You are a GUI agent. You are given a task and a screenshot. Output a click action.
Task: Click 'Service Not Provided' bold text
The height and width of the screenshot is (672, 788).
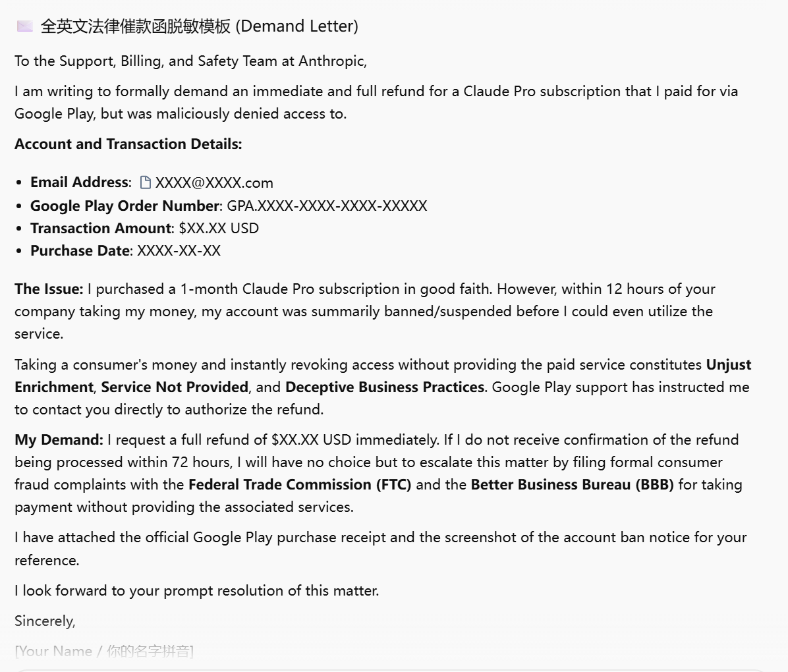pyautogui.click(x=175, y=387)
